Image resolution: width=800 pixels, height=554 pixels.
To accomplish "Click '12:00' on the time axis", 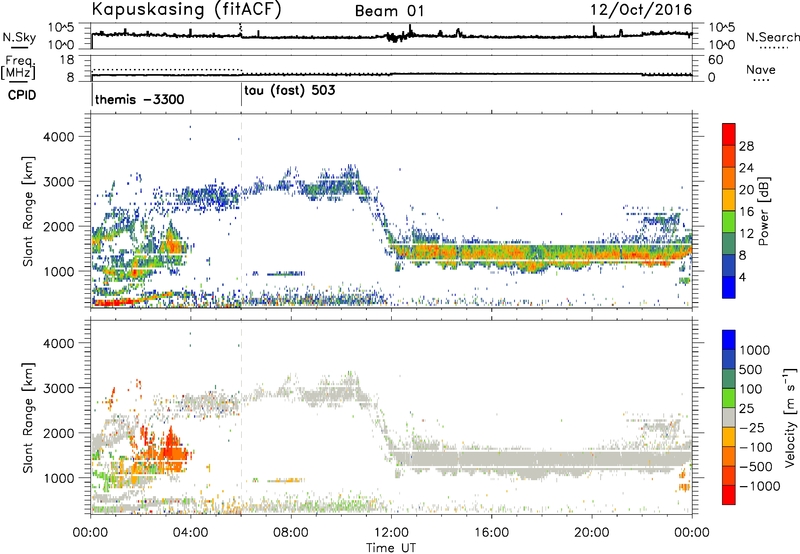I will (x=391, y=533).
